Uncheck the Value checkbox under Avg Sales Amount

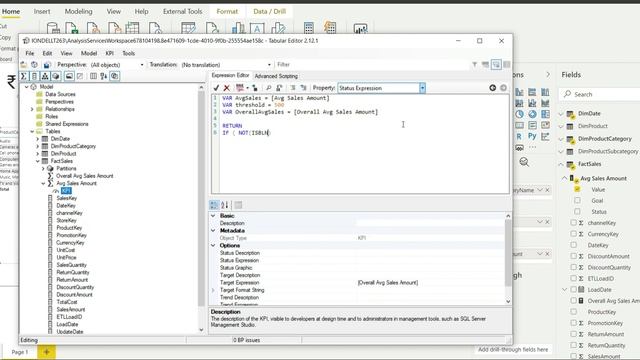[x=577, y=189]
